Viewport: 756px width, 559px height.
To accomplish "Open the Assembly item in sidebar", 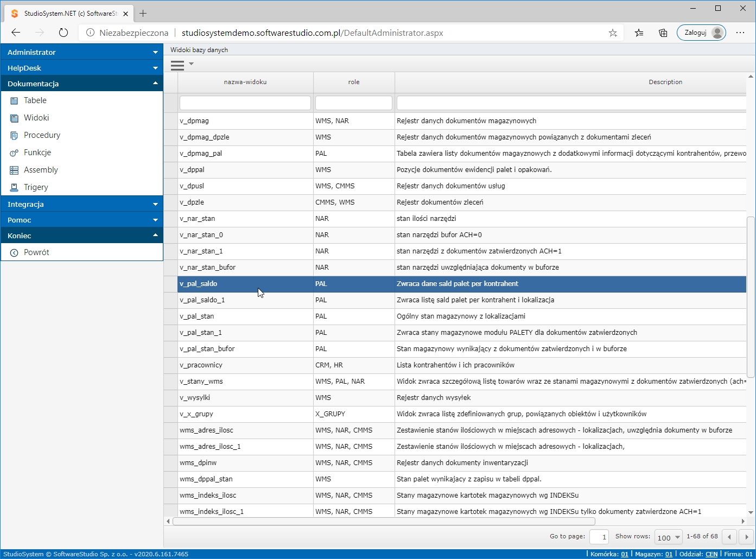I will tap(41, 170).
